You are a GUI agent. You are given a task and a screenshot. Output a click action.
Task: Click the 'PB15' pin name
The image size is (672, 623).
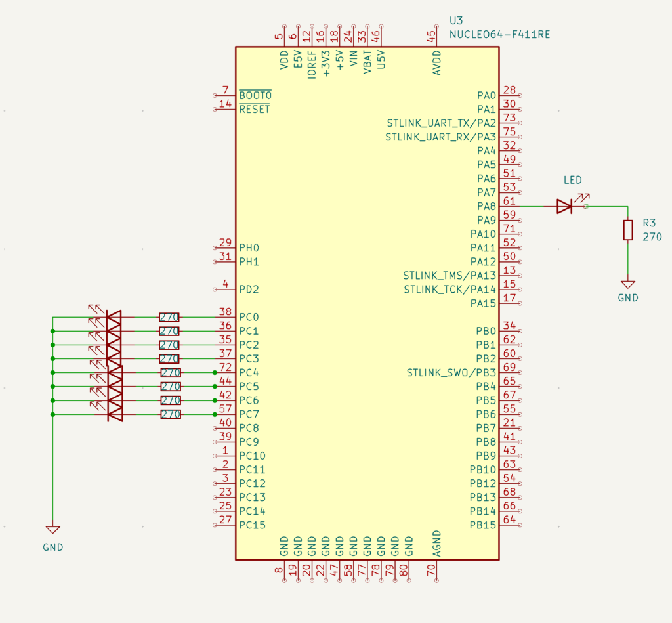pos(482,525)
